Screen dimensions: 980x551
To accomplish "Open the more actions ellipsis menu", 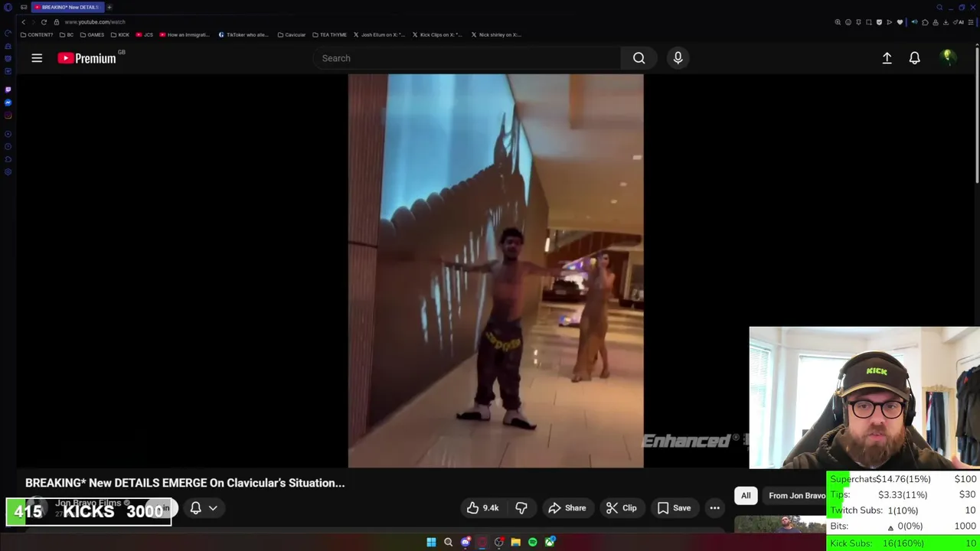I will [x=714, y=508].
